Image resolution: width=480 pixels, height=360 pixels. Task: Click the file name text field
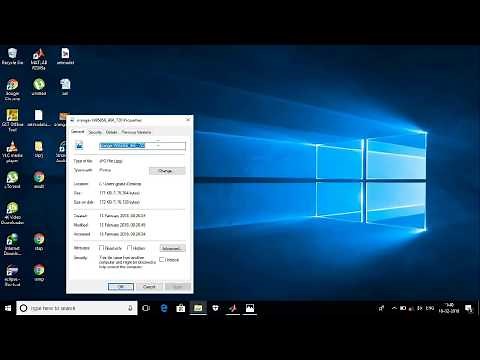142,146
